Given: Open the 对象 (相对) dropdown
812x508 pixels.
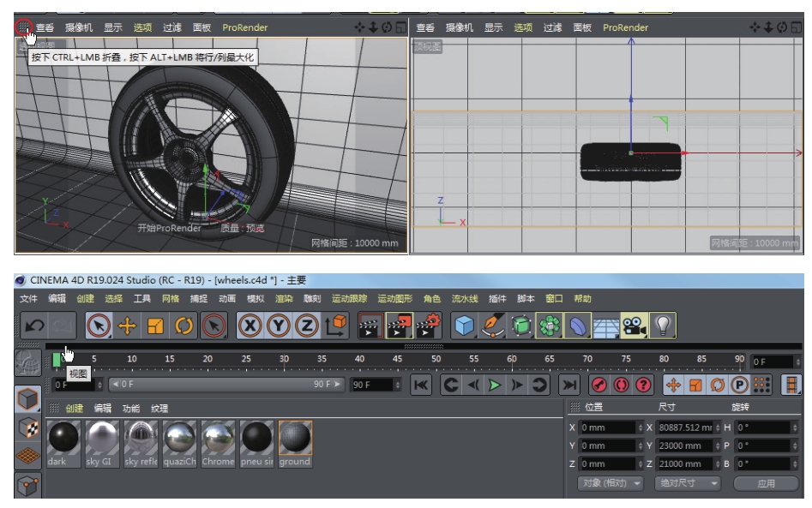Looking at the screenshot, I should pos(611,483).
